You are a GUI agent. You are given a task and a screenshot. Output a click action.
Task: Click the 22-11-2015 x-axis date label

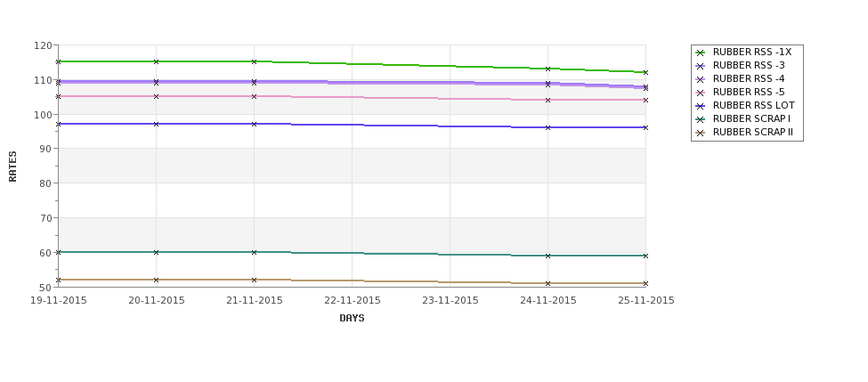click(352, 301)
